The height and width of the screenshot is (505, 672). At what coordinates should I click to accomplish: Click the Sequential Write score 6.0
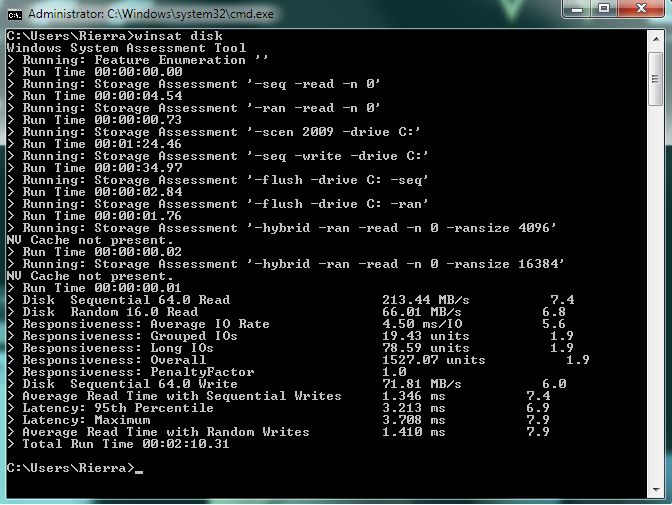(x=554, y=384)
